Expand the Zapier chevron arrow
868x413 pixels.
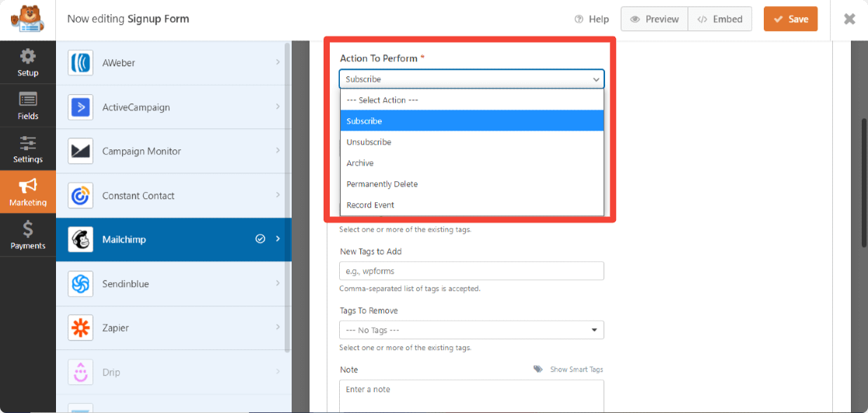[x=278, y=327]
